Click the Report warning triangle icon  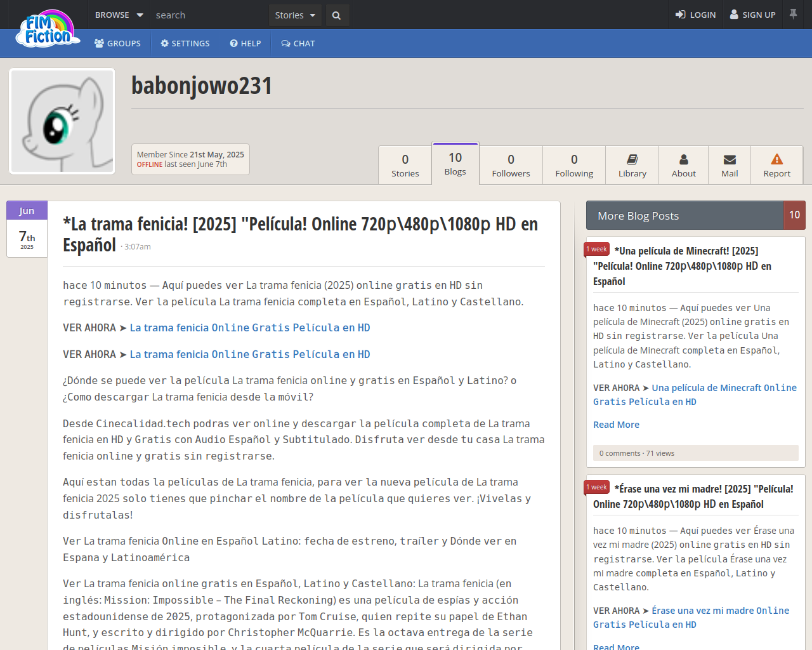click(776, 159)
